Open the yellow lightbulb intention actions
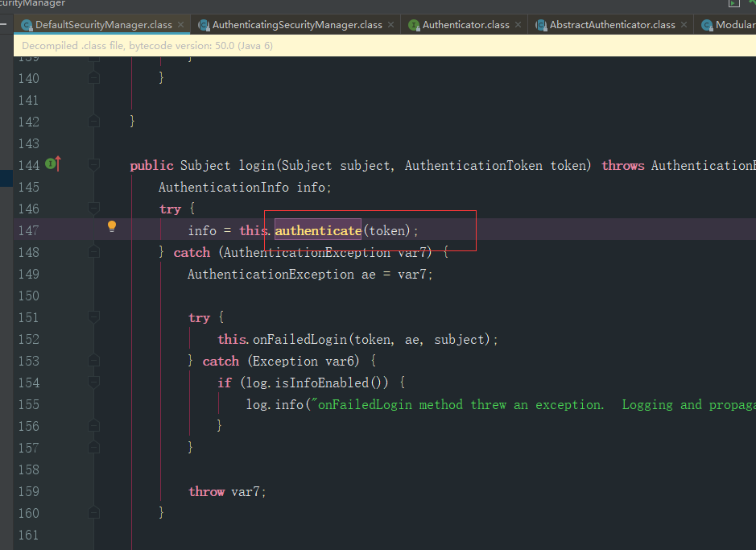This screenshot has width=756, height=550. click(112, 226)
